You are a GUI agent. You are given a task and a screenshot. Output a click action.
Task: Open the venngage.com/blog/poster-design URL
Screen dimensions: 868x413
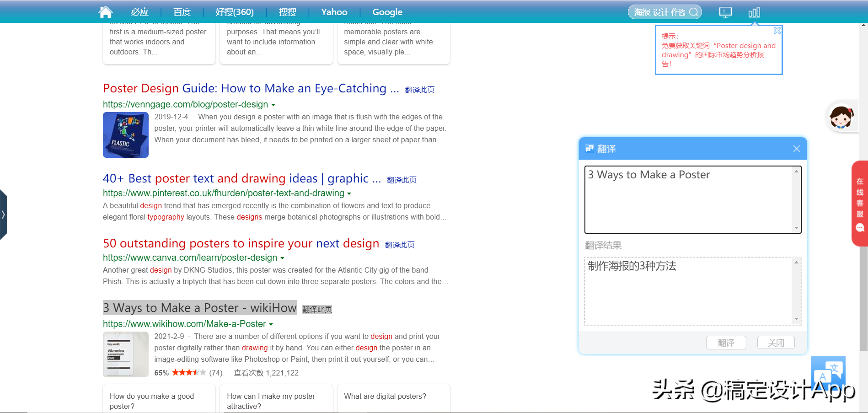click(x=185, y=105)
